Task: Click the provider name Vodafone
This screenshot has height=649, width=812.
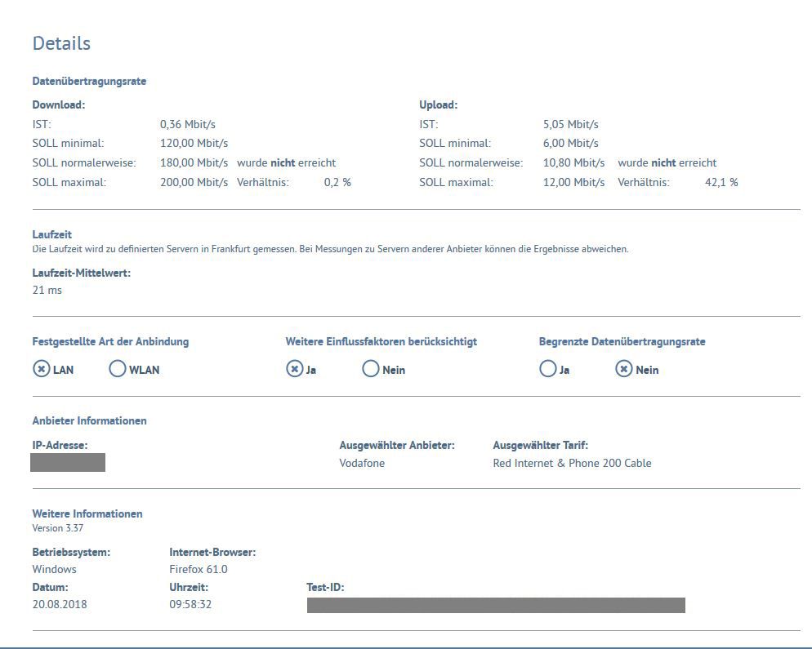Action: [362, 463]
